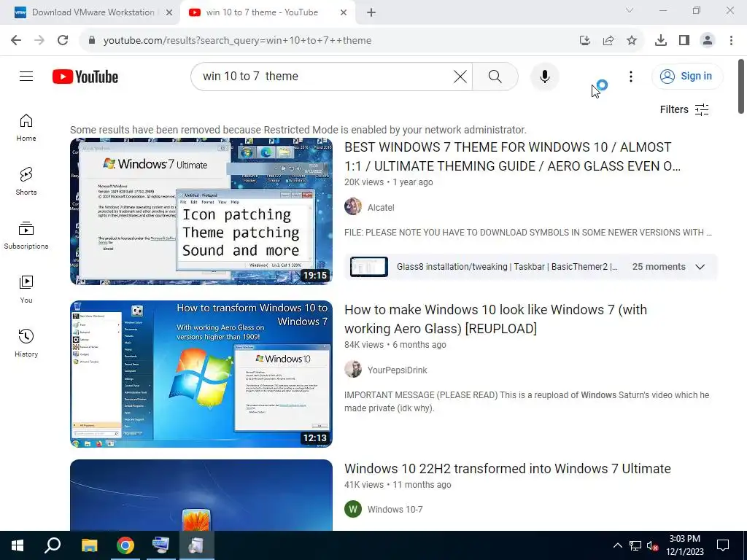Click the page vertical scrollbar

pos(741,87)
